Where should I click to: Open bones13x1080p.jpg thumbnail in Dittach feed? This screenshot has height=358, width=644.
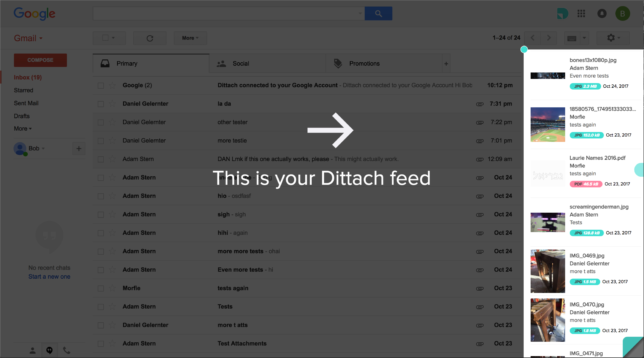(x=548, y=76)
